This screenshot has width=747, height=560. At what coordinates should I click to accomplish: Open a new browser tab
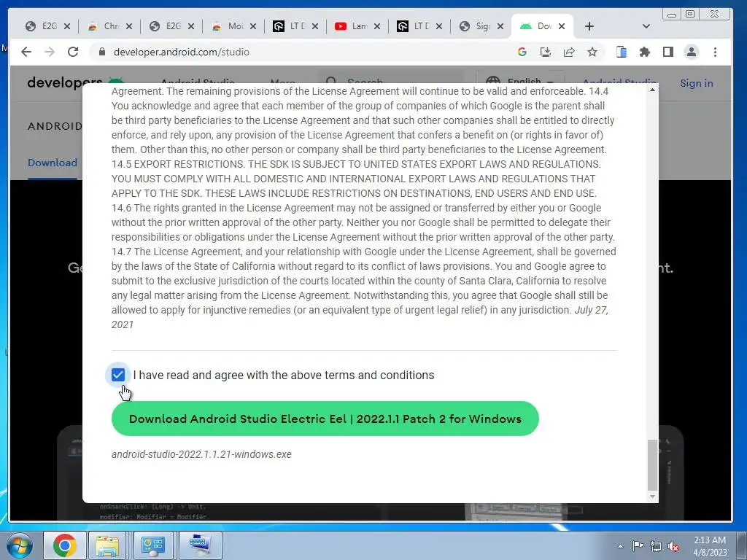(589, 26)
